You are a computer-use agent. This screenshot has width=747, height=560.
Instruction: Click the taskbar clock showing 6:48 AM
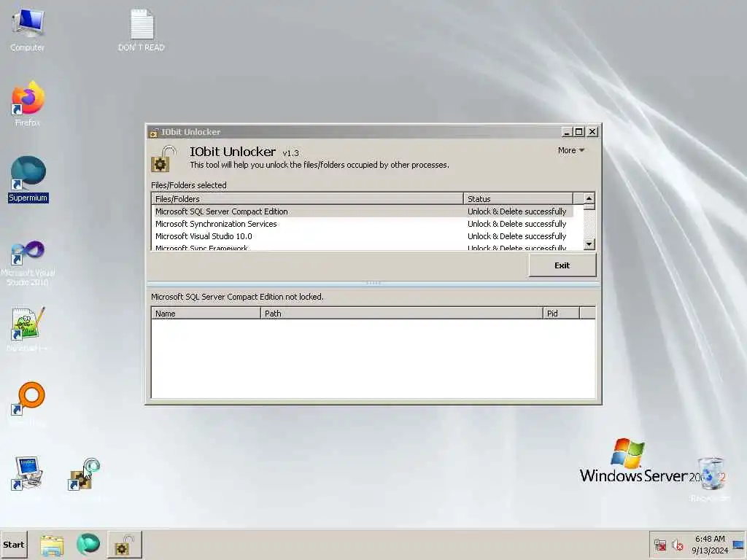pyautogui.click(x=710, y=545)
